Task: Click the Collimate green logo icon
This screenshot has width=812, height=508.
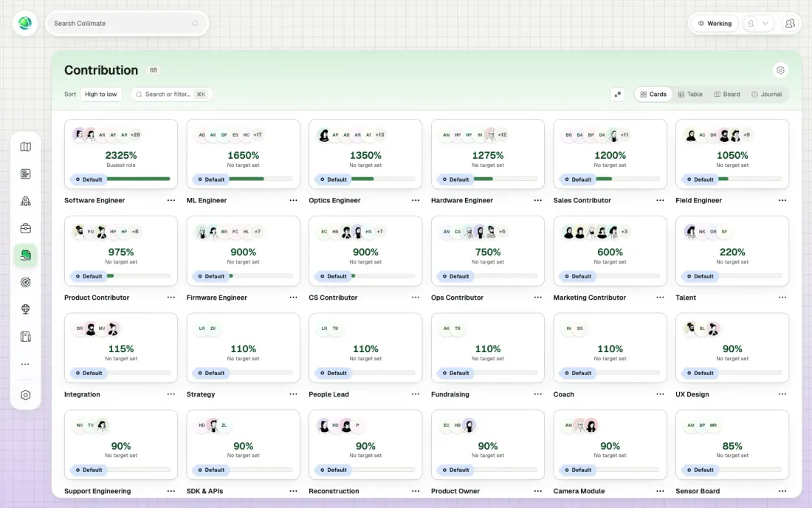Action: [x=25, y=24]
